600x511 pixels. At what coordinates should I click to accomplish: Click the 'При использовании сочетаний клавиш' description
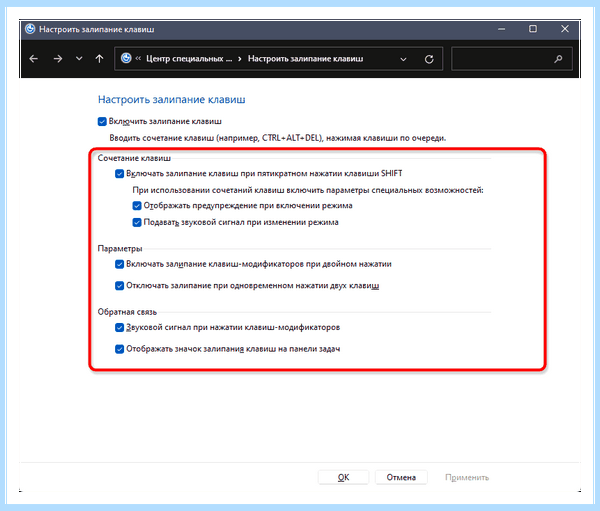(308, 190)
